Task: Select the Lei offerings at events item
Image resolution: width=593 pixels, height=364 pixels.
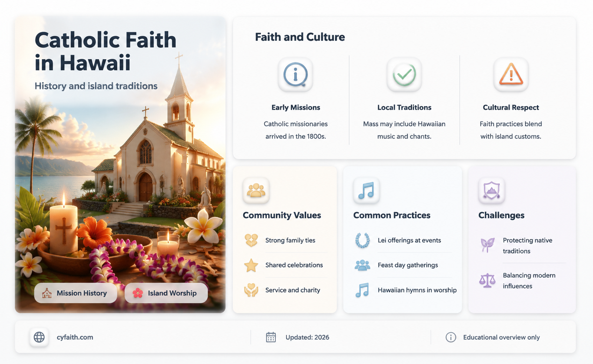Action: 403,240
